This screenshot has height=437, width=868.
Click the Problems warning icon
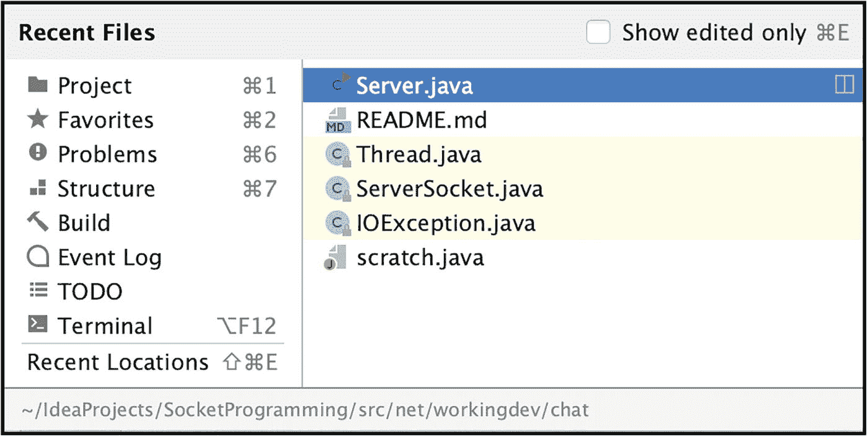tap(38, 153)
